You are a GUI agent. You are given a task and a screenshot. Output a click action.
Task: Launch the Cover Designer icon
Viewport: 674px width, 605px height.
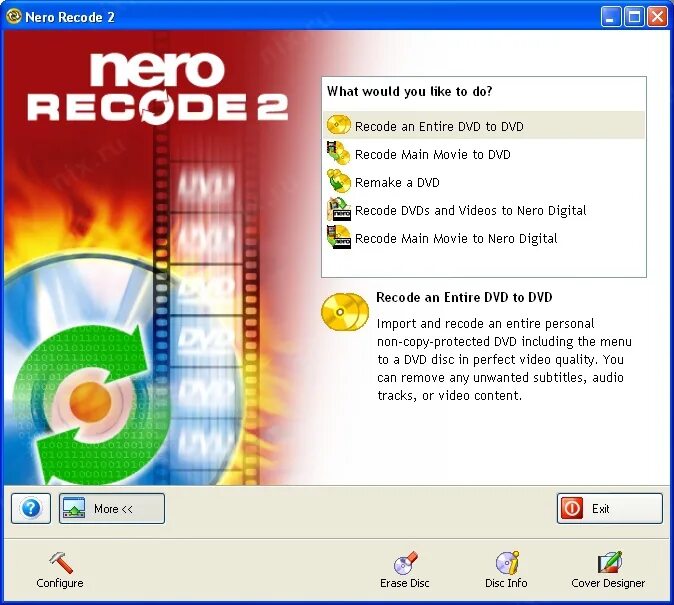[x=610, y=563]
